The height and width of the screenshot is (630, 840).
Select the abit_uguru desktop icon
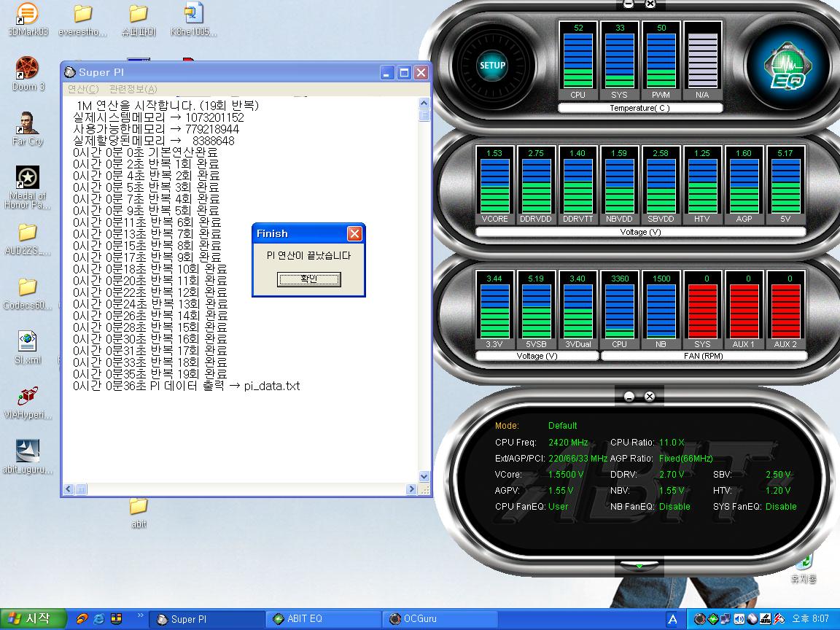point(27,457)
